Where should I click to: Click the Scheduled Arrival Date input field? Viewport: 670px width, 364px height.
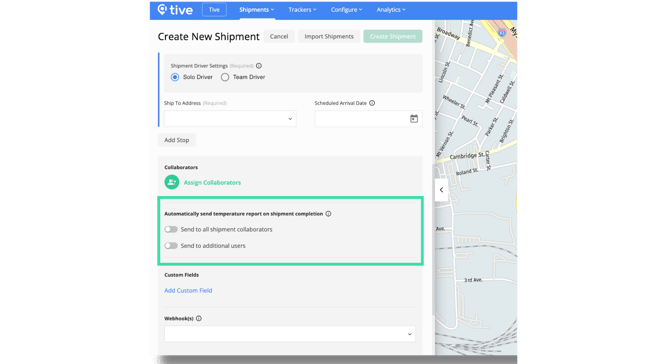point(368,119)
